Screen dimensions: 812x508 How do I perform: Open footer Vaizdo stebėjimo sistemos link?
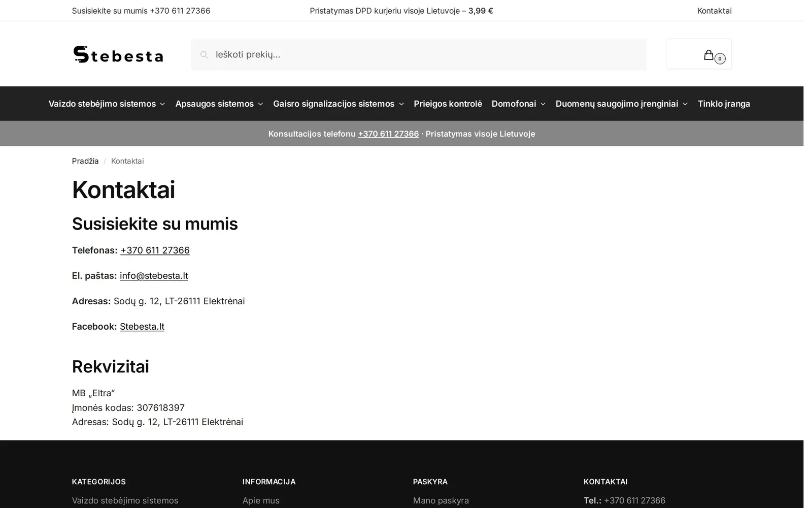125,500
